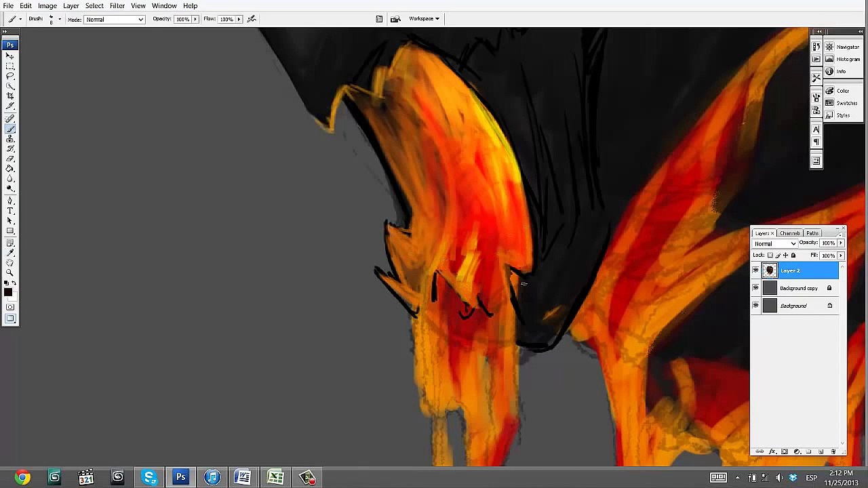The height and width of the screenshot is (488, 868).
Task: Open the Color panel
Action: 837,91
